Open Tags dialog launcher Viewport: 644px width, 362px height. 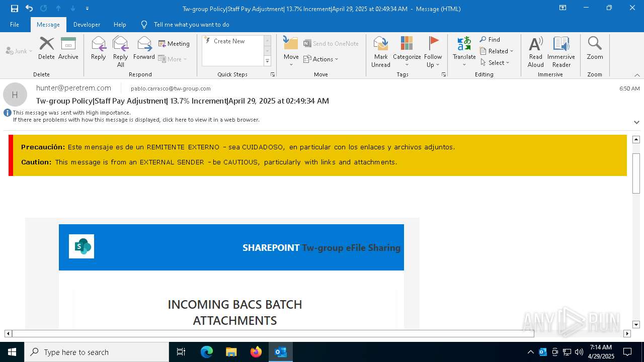[x=444, y=74]
